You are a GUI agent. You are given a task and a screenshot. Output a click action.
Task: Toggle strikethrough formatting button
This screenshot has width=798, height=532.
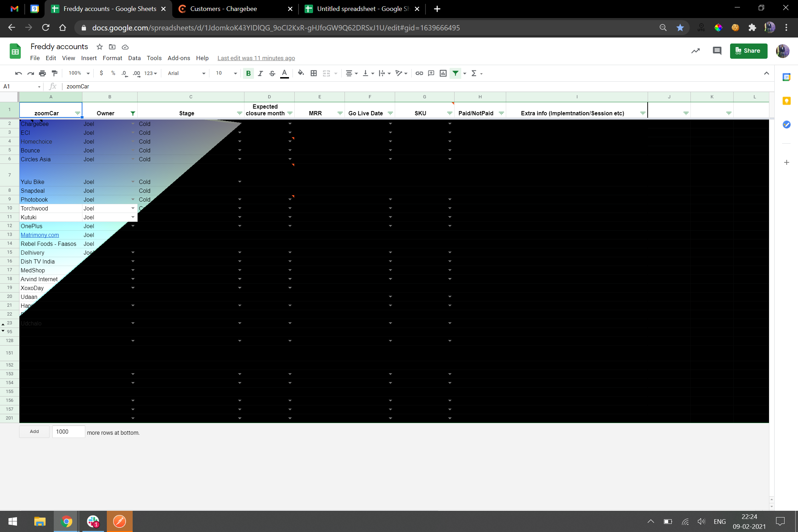[272, 73]
